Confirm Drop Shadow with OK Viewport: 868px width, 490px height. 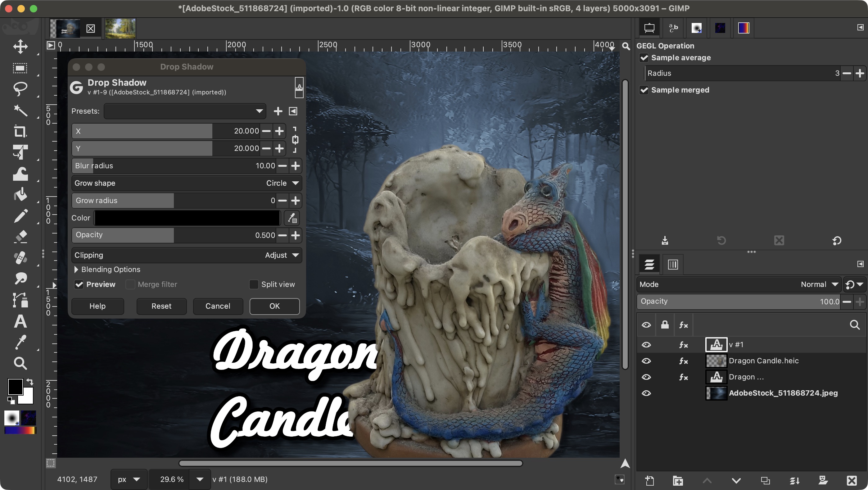coord(274,306)
